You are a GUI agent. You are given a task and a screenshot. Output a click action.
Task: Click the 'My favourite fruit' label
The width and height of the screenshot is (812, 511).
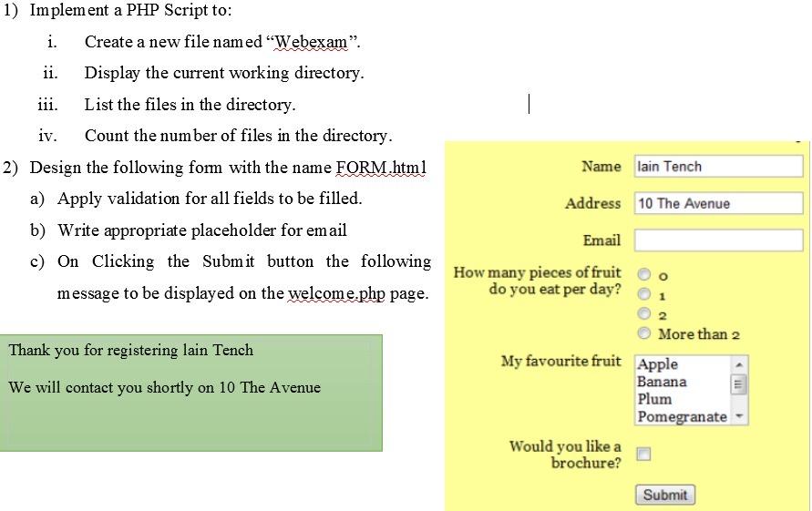coord(560,361)
